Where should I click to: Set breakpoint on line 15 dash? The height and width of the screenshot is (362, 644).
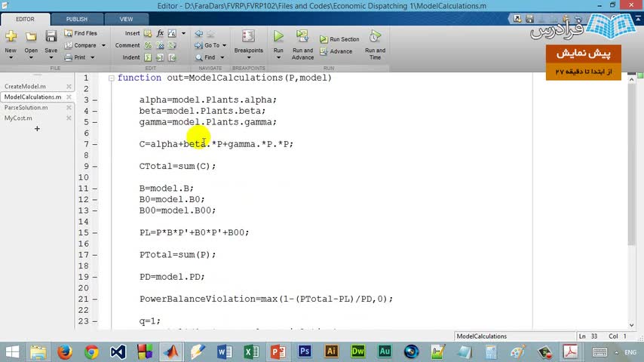click(95, 233)
